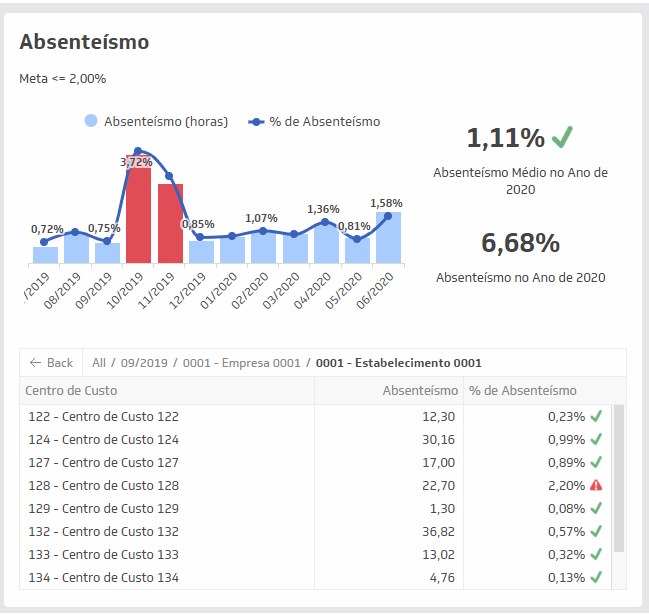Image resolution: width=649 pixels, height=614 pixels.
Task: Click green checkmark in Centro de Custo 132 row
Action: pos(596,532)
